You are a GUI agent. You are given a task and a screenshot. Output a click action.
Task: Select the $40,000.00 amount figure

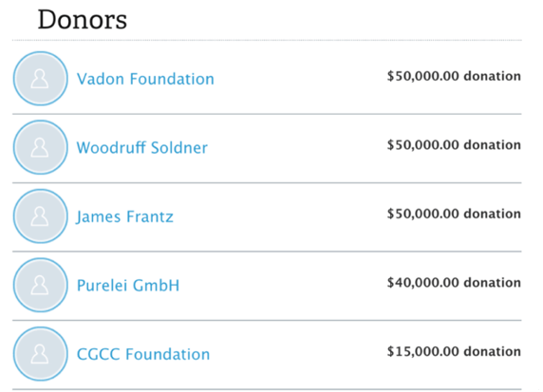point(422,283)
